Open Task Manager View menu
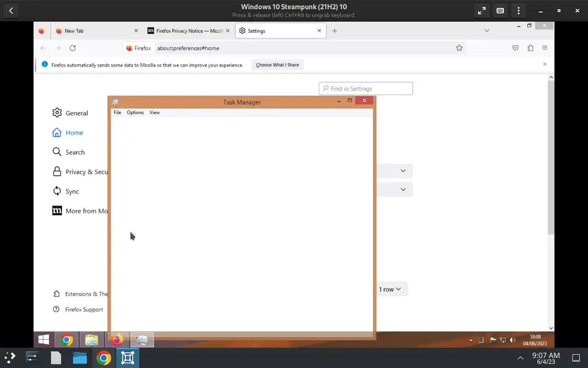The width and height of the screenshot is (588, 368). 154,112
